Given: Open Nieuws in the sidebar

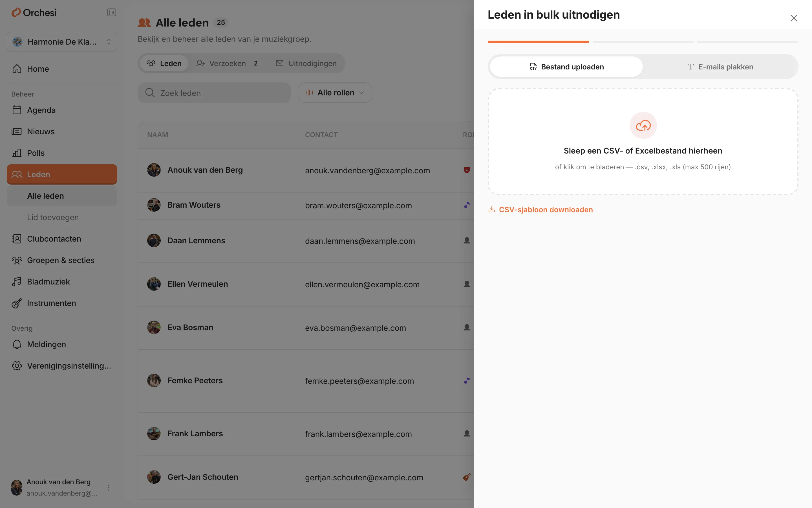Looking at the screenshot, I should point(62,131).
